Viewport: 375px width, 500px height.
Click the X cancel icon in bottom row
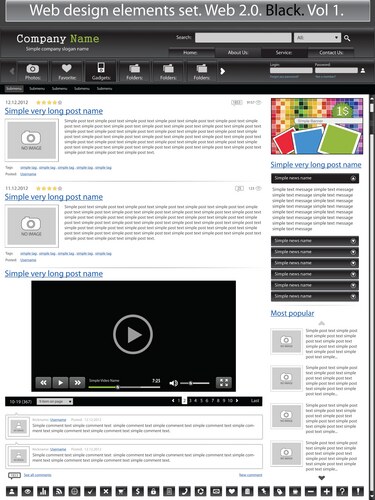[106, 491]
